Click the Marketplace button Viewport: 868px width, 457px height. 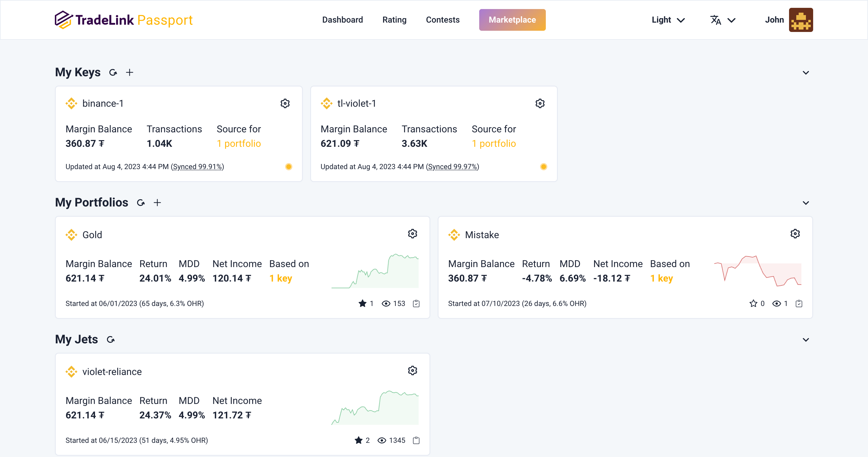click(512, 20)
